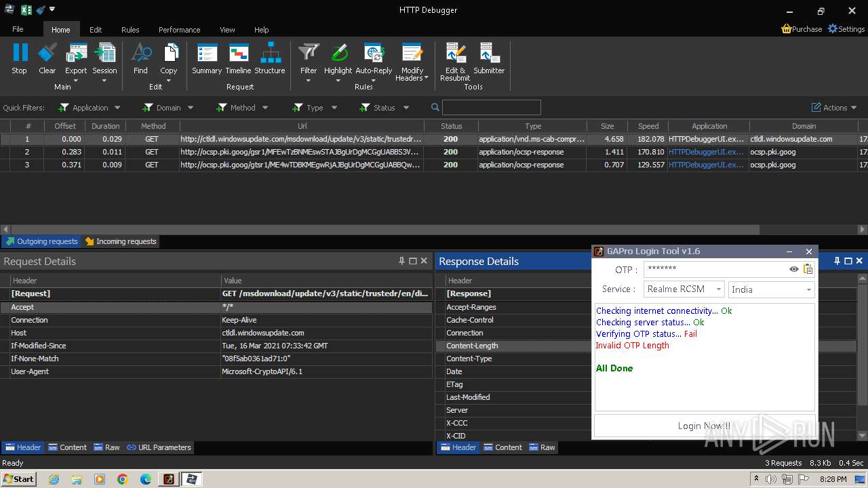Expand the Type quick filter dropdown
The image size is (868, 488).
click(x=334, y=107)
